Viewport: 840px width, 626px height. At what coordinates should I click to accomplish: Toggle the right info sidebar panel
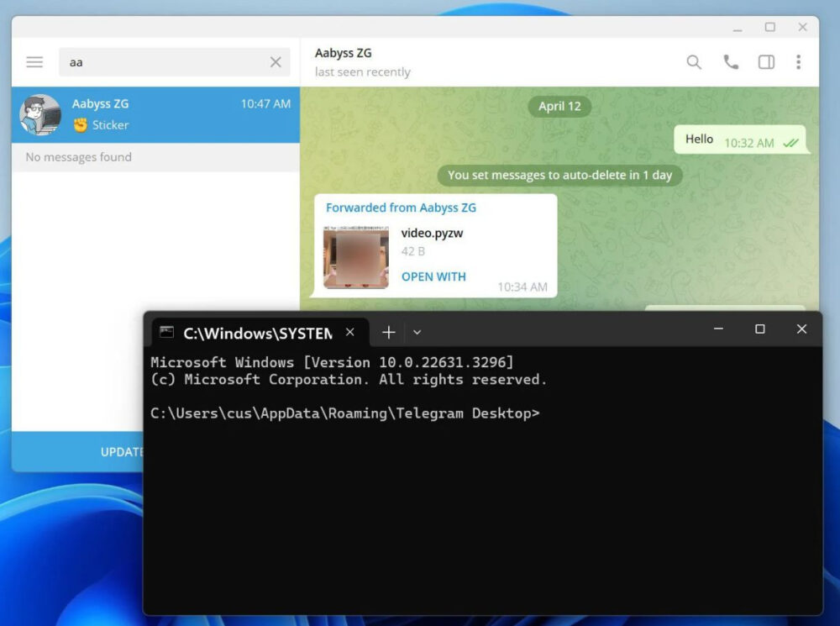pos(766,62)
